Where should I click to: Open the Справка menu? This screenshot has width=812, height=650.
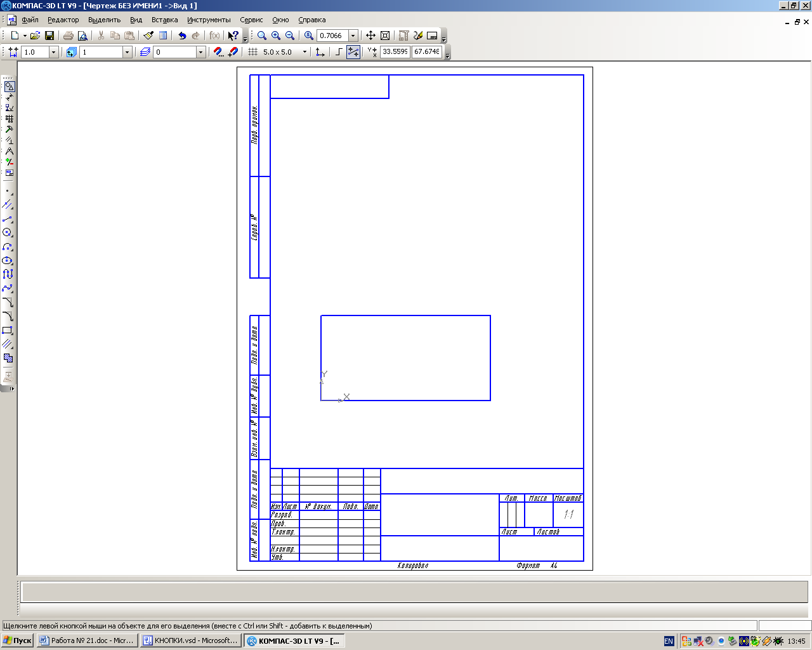click(312, 20)
